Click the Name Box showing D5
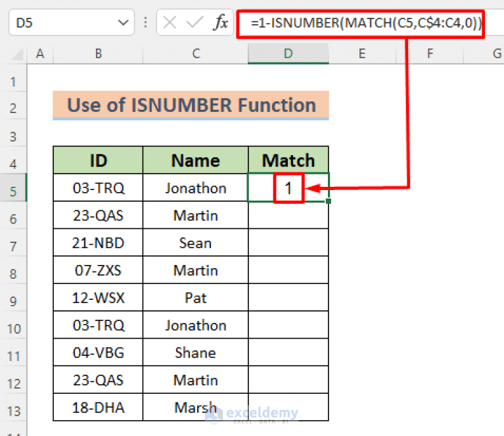The width and height of the screenshot is (504, 436). pyautogui.click(x=72, y=22)
